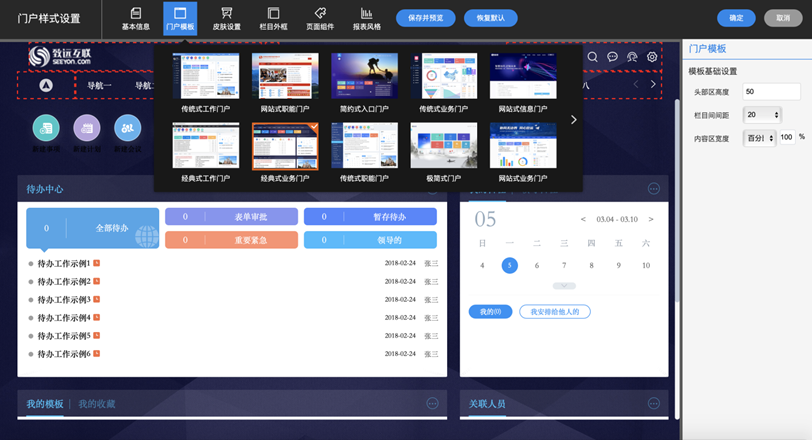
Task: Click the 保存并预览 button
Action: pyautogui.click(x=425, y=18)
